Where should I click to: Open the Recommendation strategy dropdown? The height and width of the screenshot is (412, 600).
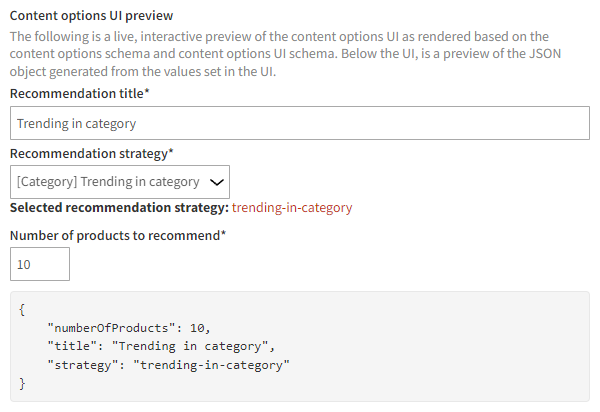click(120, 182)
